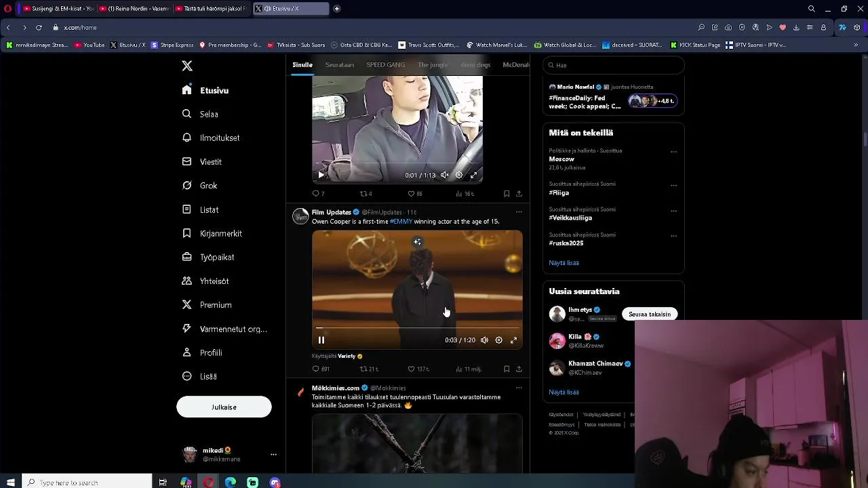Open Grok from sidebar
The width and height of the screenshot is (868, 488).
200,186
